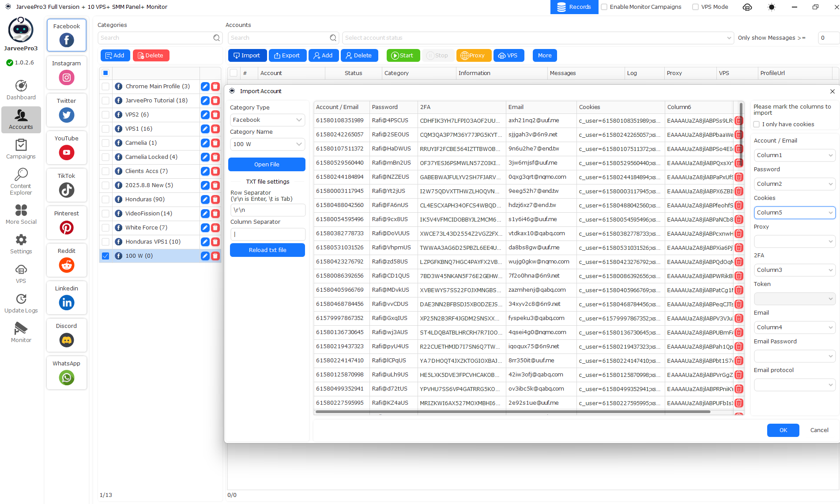Check the 'I only have cookies' box
The height and width of the screenshot is (504, 840).
pos(757,124)
